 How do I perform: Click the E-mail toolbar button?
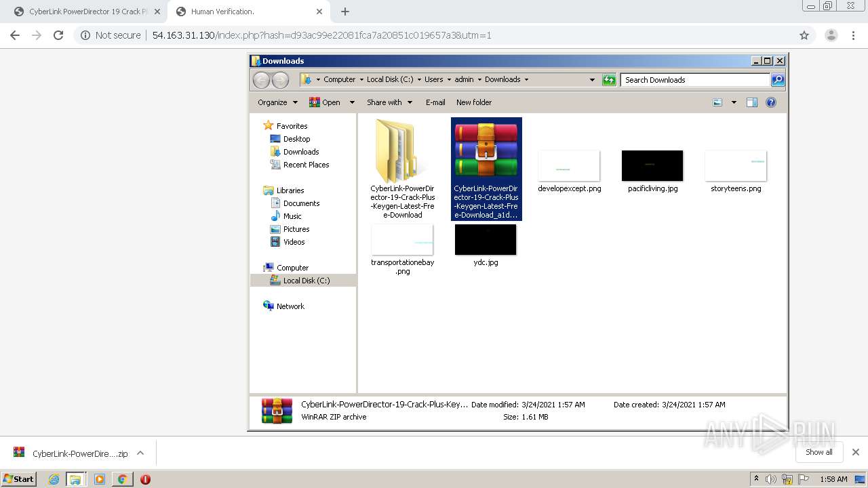(x=435, y=102)
